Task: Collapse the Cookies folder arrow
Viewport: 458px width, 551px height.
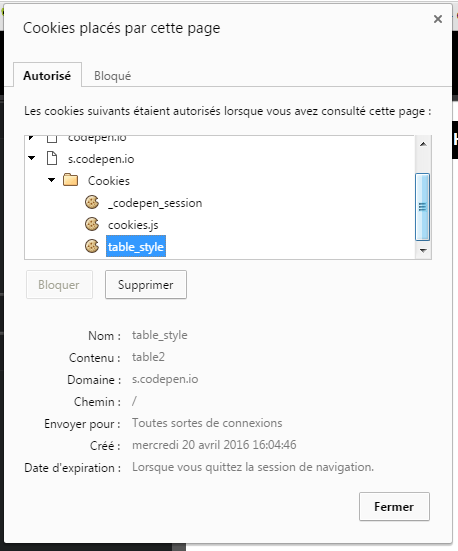Action: (52, 180)
